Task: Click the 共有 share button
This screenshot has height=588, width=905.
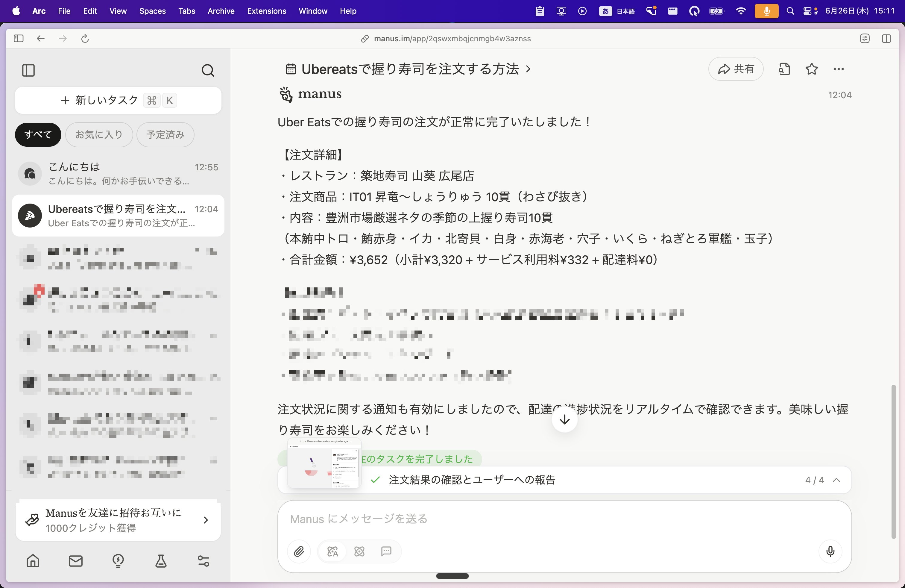Action: (736, 69)
